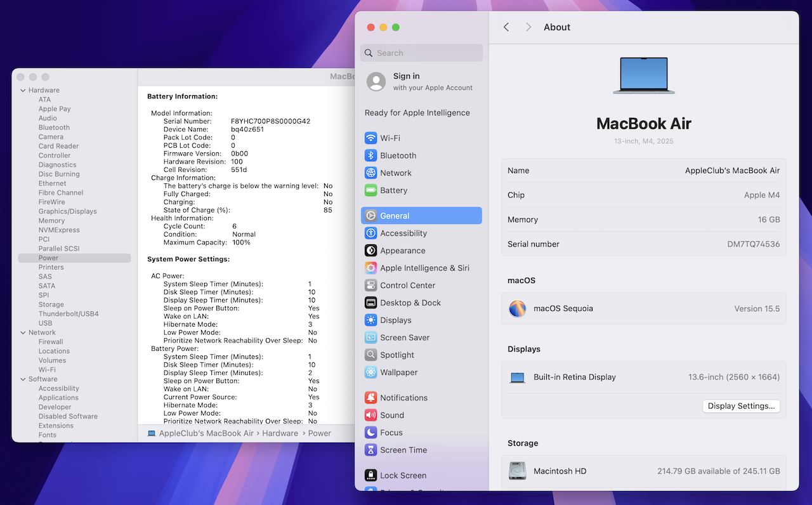Collapse the Software section in System Information

[23, 379]
